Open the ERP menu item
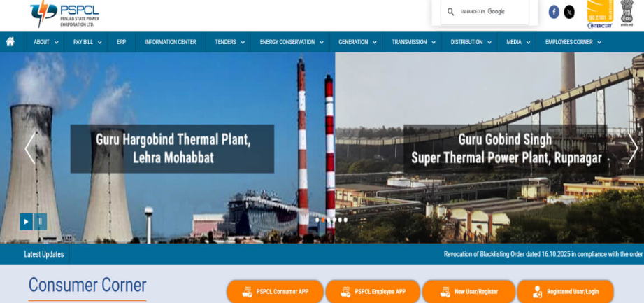644x303 pixels. click(121, 42)
